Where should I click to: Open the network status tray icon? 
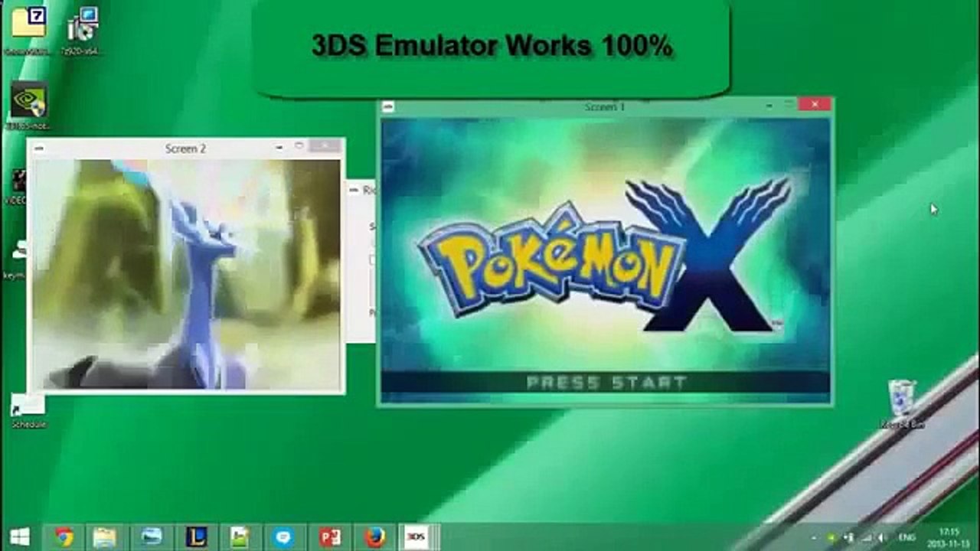click(x=866, y=538)
